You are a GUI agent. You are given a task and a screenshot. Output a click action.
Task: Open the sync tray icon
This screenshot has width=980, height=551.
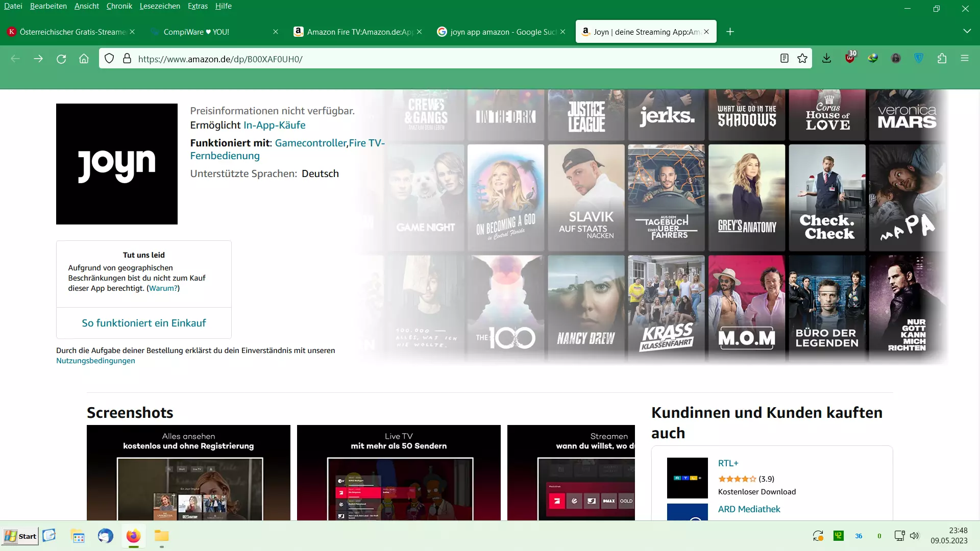(818, 536)
